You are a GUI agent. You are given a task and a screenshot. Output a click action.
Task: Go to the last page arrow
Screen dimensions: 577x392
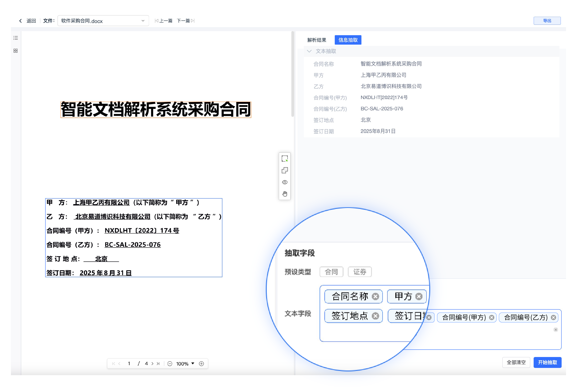(158, 363)
